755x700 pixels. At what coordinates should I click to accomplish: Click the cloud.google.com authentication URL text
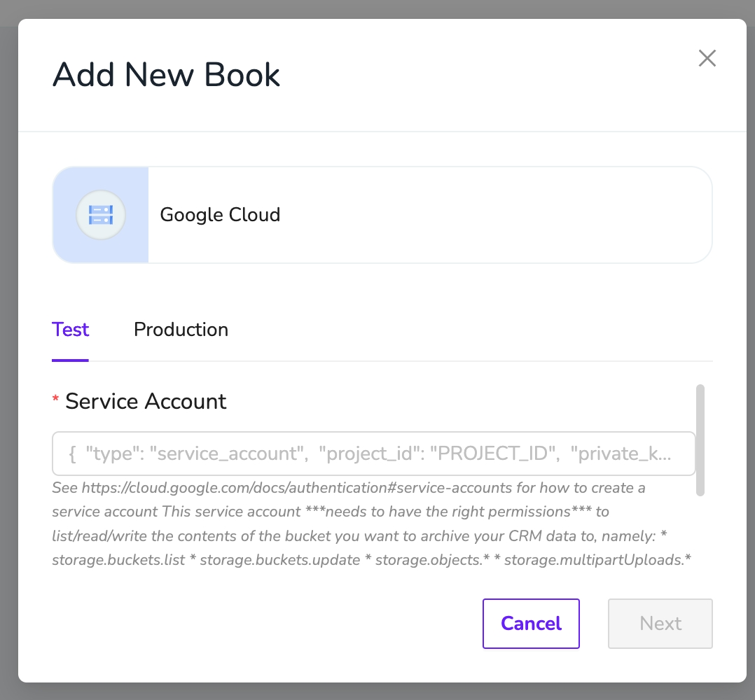click(297, 488)
